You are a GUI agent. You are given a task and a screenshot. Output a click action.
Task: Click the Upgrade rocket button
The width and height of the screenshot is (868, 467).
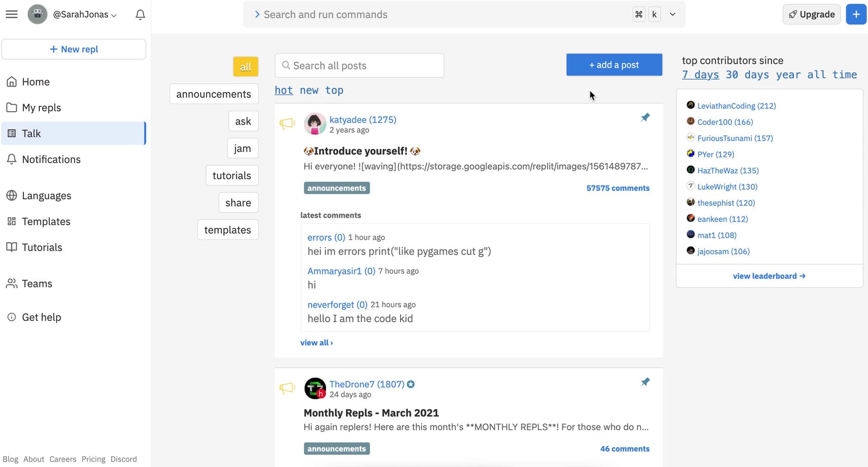tap(811, 14)
